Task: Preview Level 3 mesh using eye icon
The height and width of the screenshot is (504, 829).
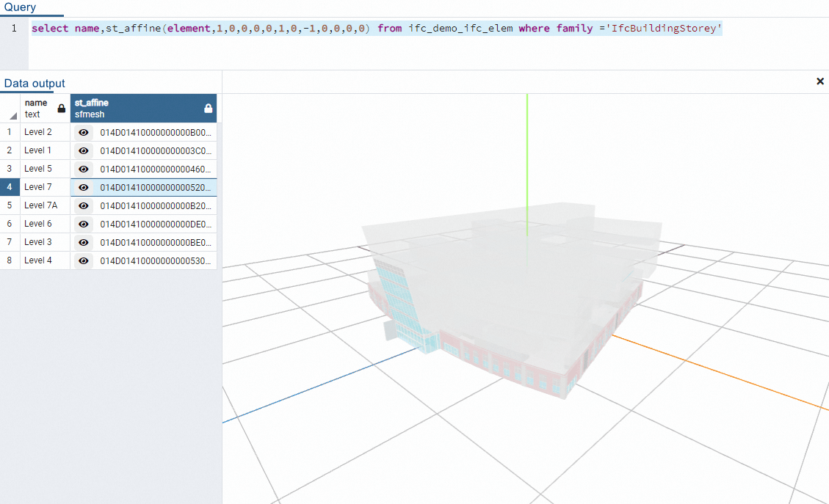Action: (84, 242)
